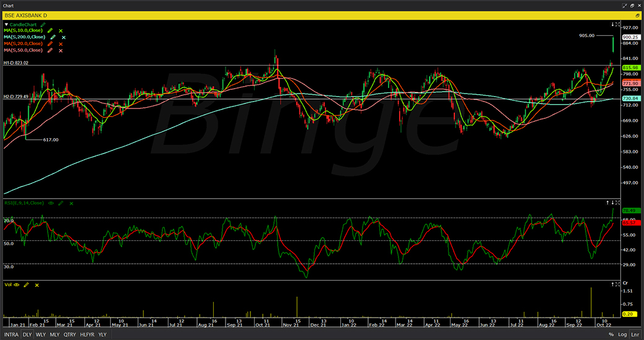Collapse the CandleChart legend triangle
Viewport: 644px width, 340px height.
point(6,25)
